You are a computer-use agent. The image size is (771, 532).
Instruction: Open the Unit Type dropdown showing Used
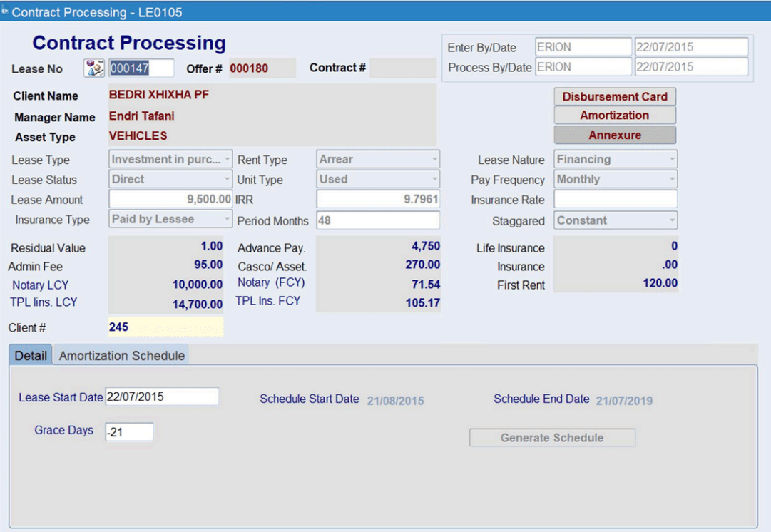435,179
